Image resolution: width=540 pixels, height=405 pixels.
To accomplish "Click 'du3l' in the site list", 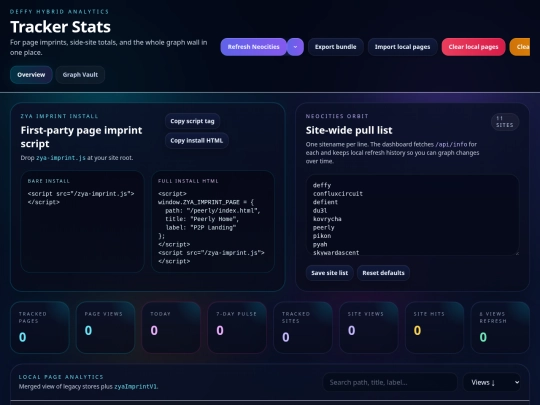I will coord(320,211).
